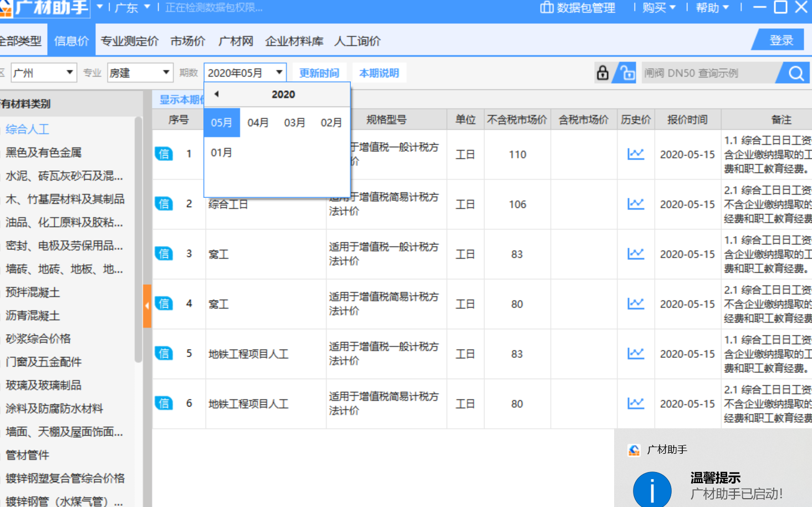Switch to 市场价 tab
812x507 pixels.
tap(188, 41)
